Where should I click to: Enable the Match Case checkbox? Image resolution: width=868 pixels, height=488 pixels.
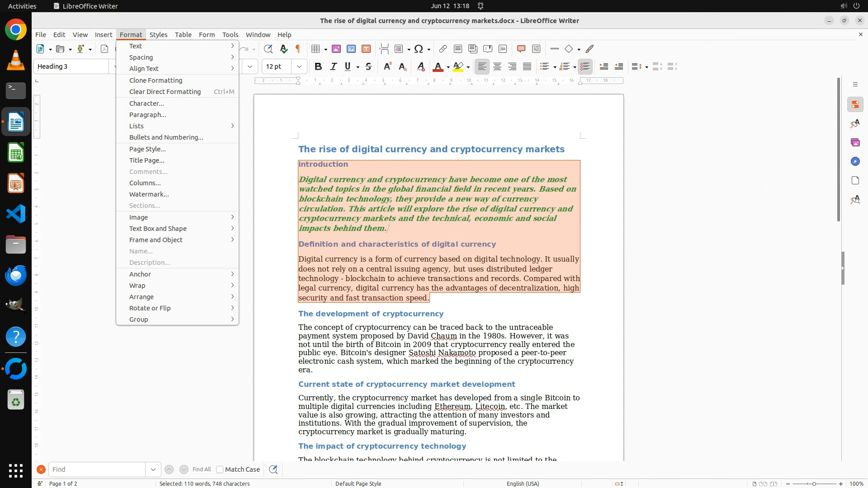tap(220, 469)
